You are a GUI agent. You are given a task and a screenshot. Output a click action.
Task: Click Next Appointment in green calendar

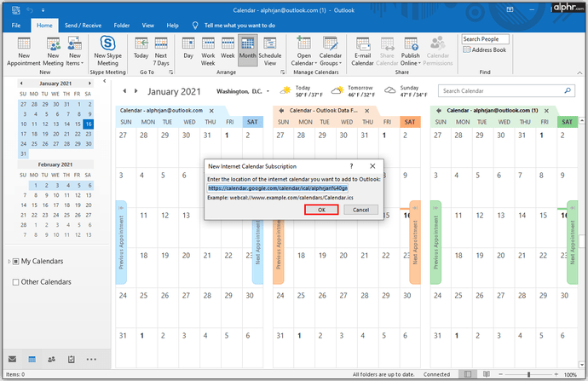pyautogui.click(x=573, y=242)
